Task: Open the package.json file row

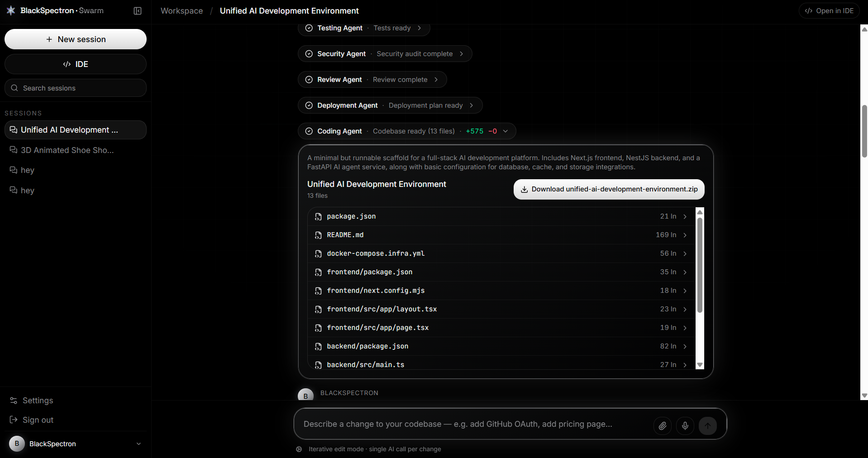Action: click(x=501, y=216)
